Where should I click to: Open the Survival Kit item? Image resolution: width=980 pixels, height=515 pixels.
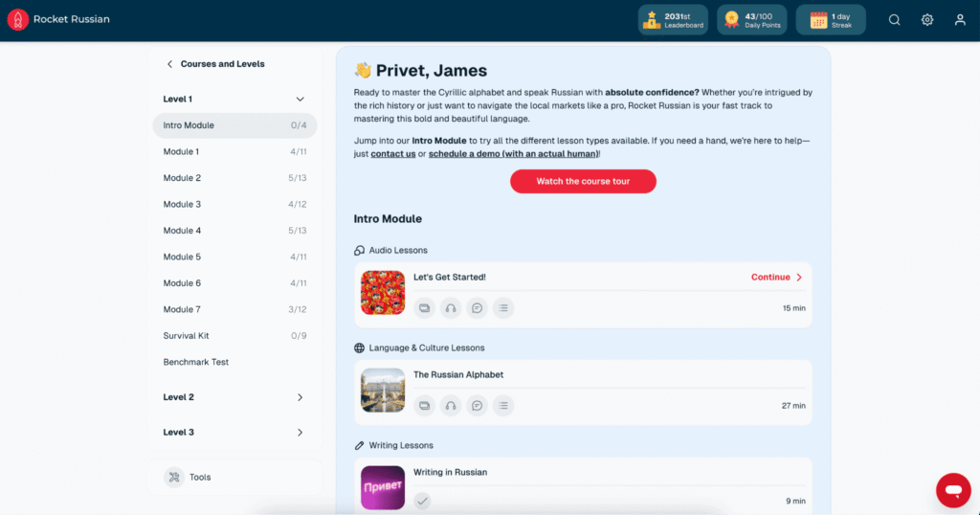pyautogui.click(x=234, y=336)
